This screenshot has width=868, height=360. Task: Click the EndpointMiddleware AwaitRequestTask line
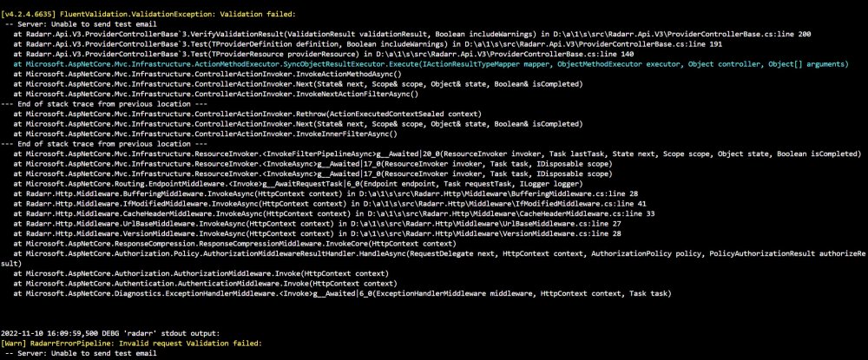point(298,184)
